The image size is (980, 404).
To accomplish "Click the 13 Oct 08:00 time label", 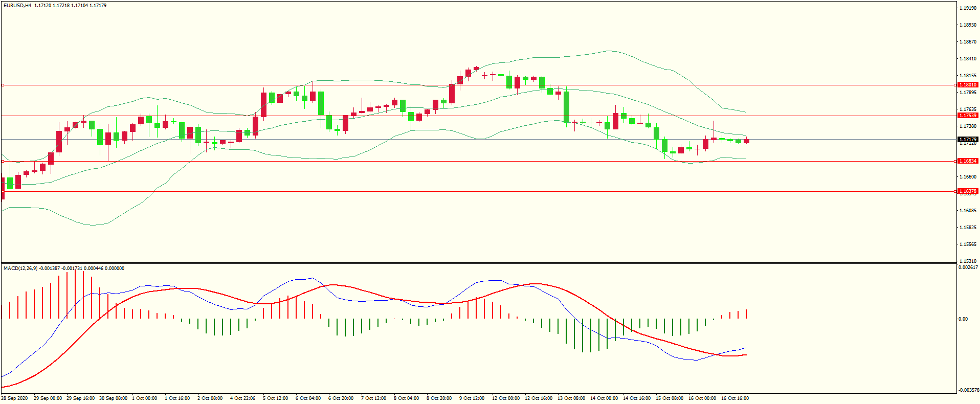I will (x=571, y=398).
